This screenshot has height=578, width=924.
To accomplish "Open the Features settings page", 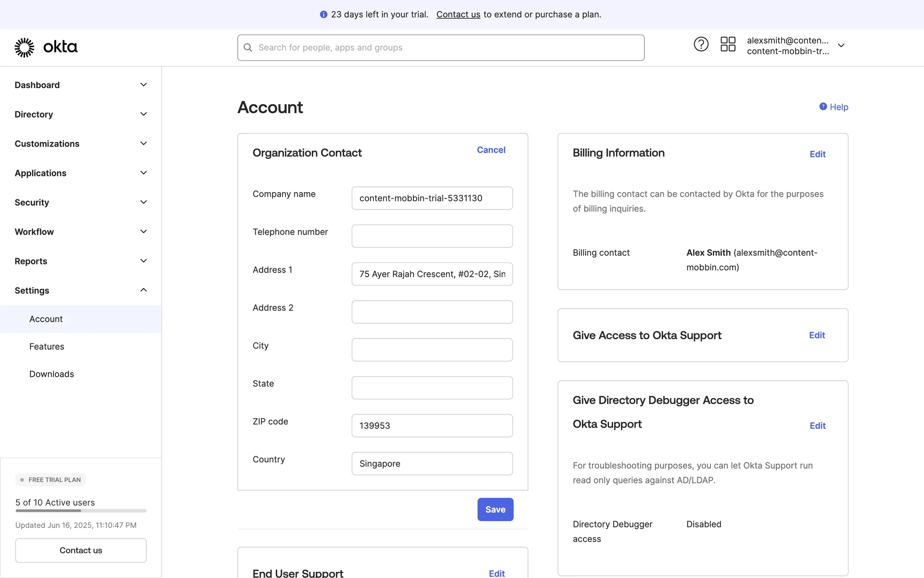I will tap(47, 346).
